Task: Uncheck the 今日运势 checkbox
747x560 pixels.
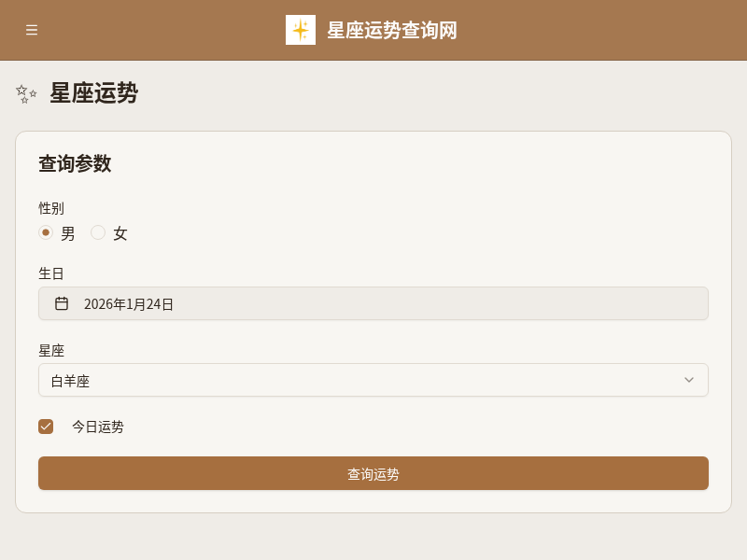Action: (x=46, y=427)
